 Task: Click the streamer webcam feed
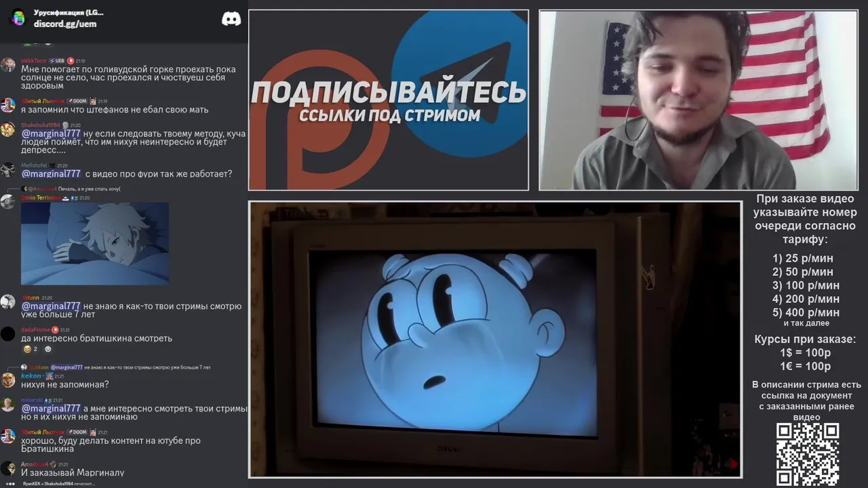698,100
